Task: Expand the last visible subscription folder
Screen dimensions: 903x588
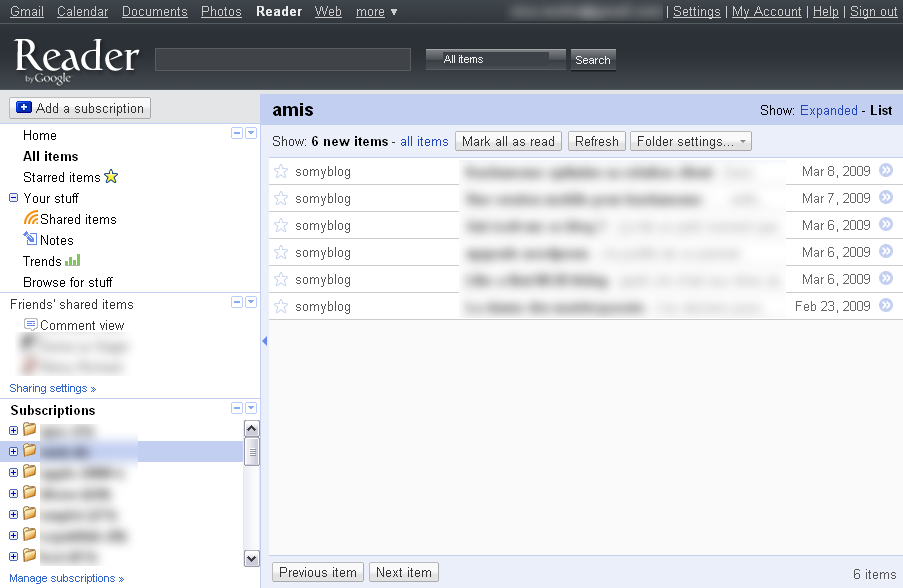Action: coord(13,556)
